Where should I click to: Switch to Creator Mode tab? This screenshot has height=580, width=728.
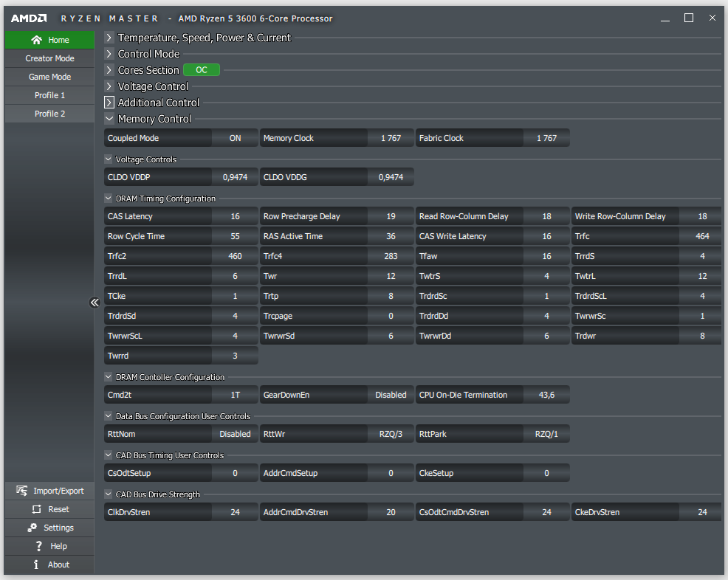click(49, 58)
